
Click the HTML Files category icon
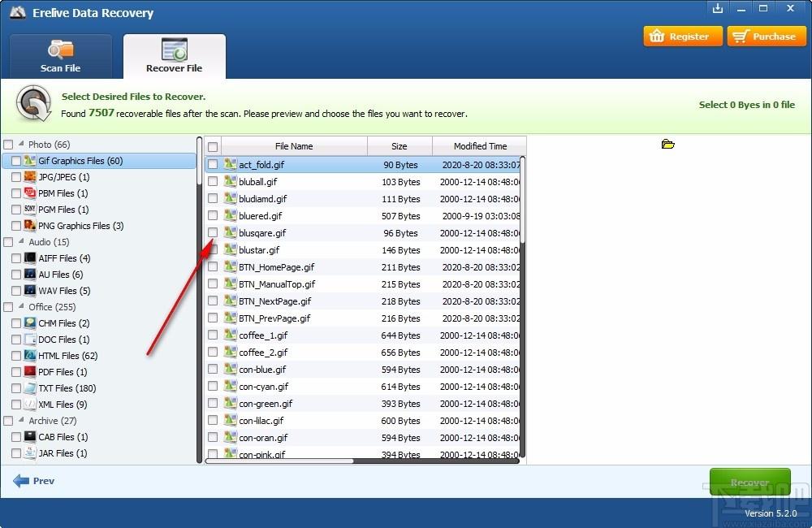(30, 356)
